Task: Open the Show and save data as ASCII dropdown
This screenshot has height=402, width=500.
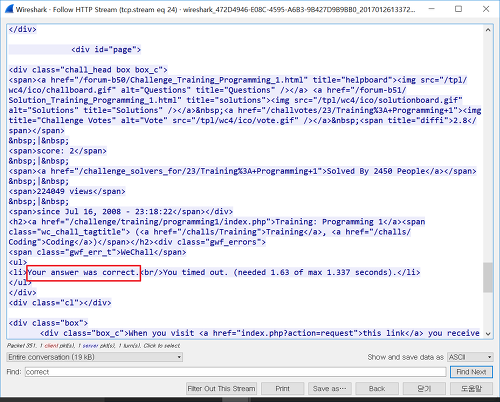Action: click(x=470, y=357)
